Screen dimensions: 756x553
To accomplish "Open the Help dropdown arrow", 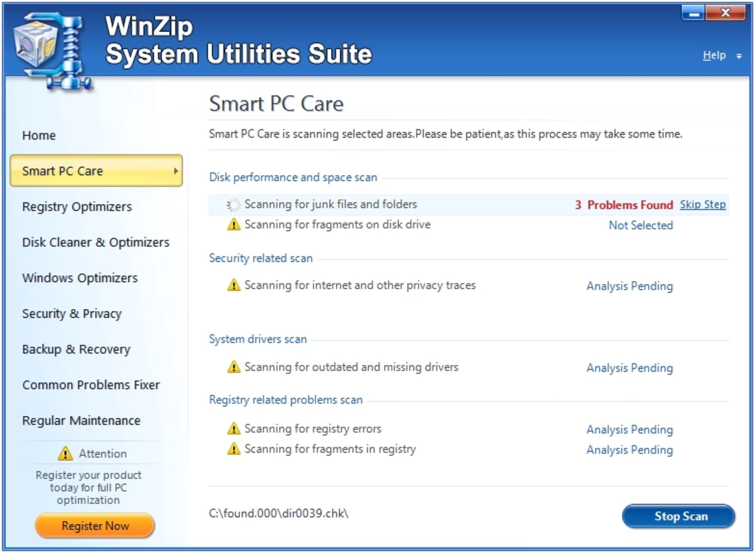I will pyautogui.click(x=739, y=57).
